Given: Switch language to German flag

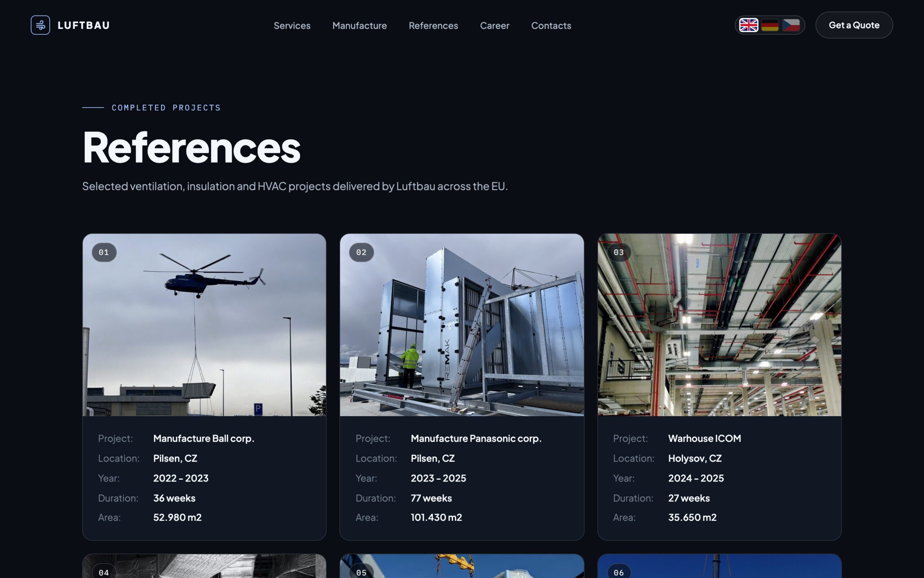Looking at the screenshot, I should tap(770, 25).
